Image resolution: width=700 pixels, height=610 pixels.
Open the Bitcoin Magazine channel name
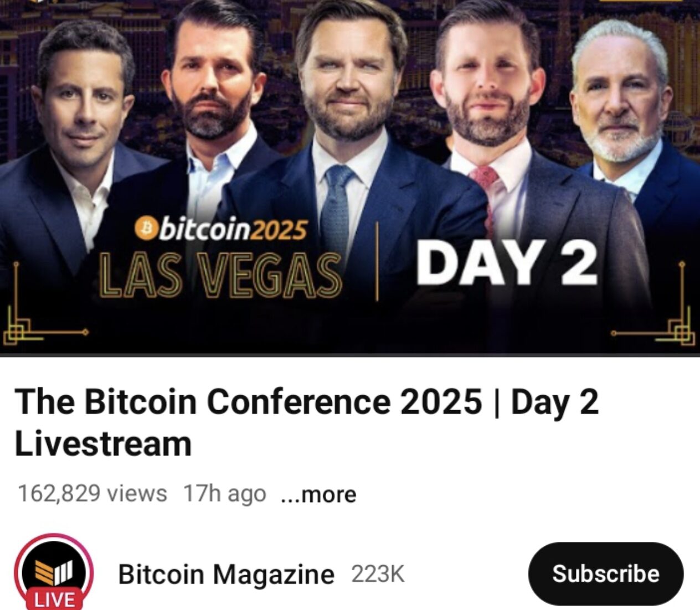click(x=226, y=574)
